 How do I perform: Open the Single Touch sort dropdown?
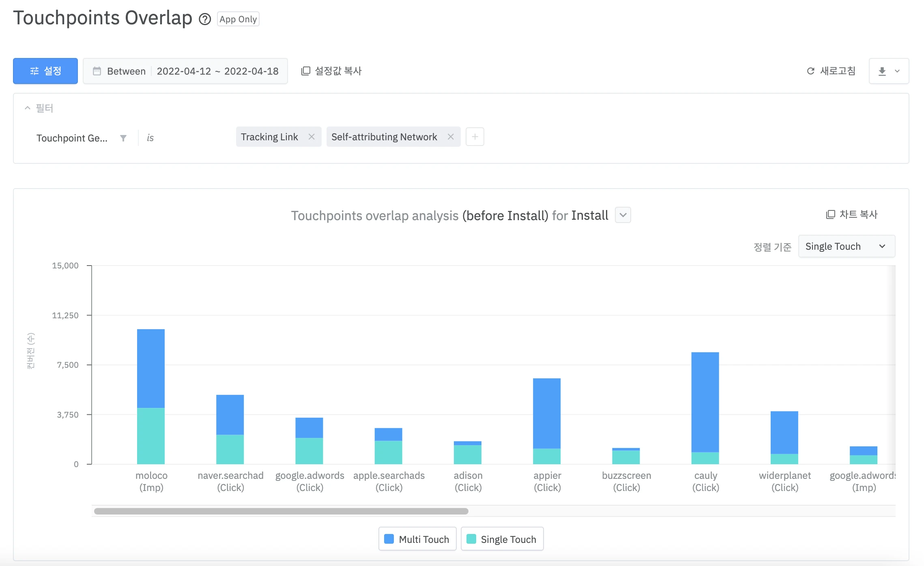846,247
